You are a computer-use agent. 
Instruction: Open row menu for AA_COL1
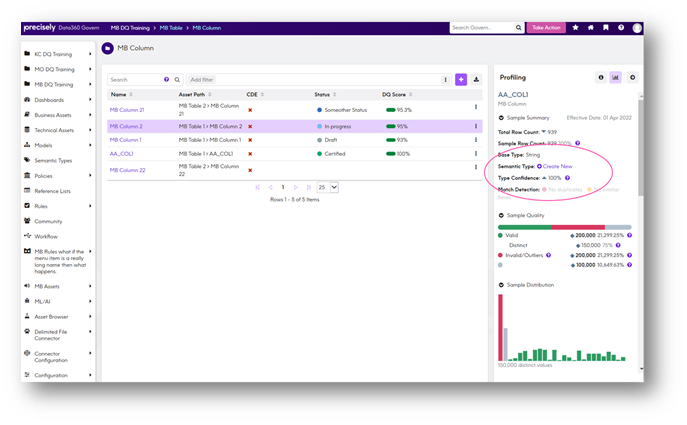pos(476,154)
